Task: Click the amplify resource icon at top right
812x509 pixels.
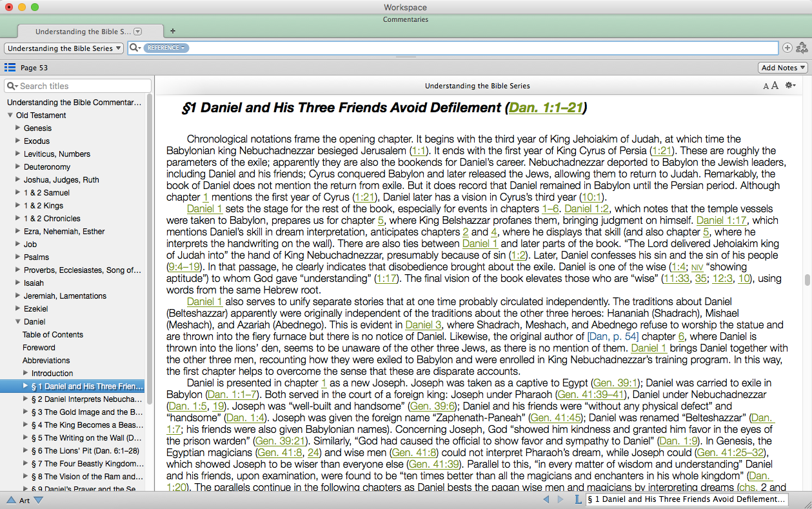Action: click(802, 48)
